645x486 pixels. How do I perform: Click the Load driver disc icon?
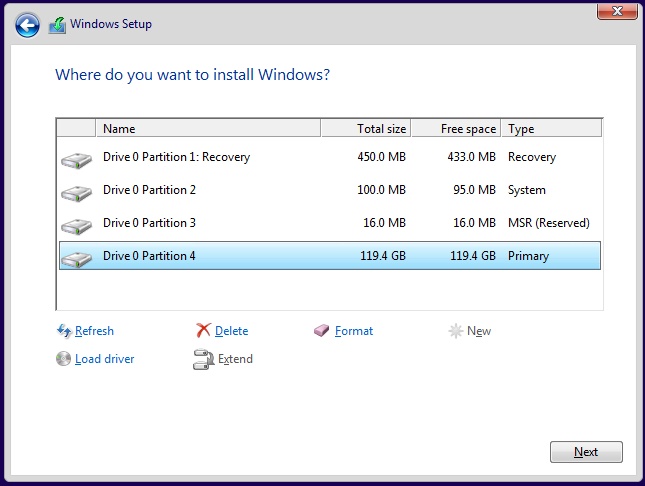[x=63, y=358]
